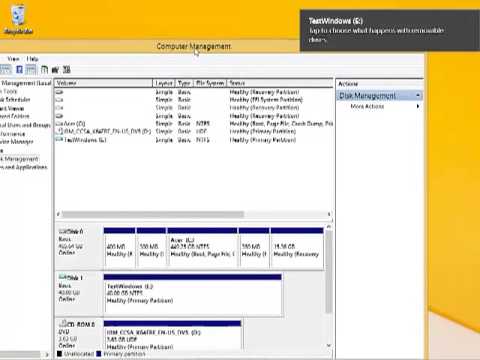Click the disk view scroll-down arrow
Screen dimensions: 480x360
(x=329, y=346)
